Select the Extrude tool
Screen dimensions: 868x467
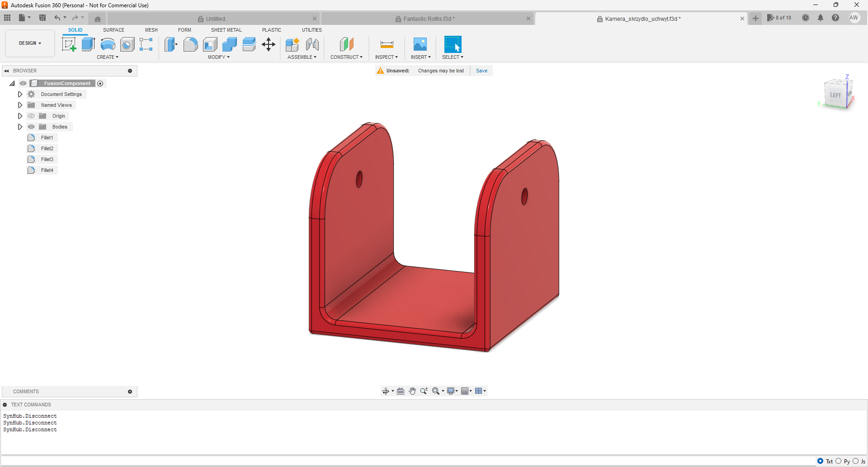pyautogui.click(x=88, y=44)
